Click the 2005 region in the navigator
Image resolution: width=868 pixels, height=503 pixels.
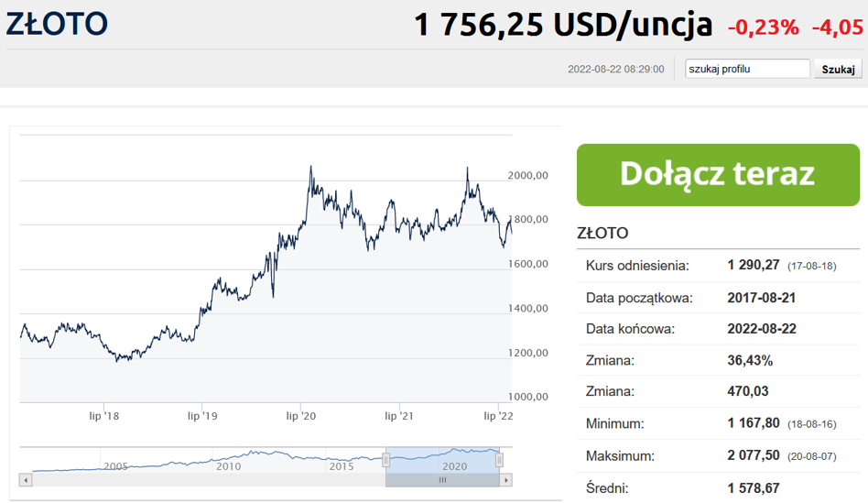[x=115, y=465]
